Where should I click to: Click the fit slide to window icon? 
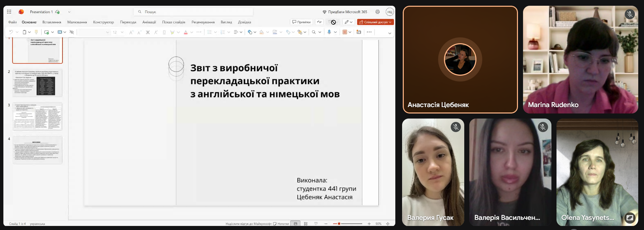(388, 224)
